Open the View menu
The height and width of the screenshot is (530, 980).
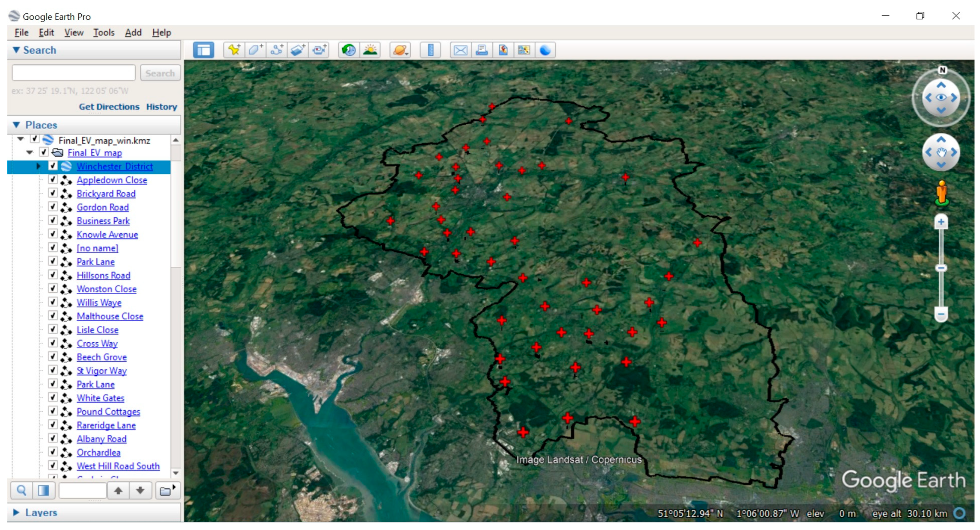click(x=73, y=33)
